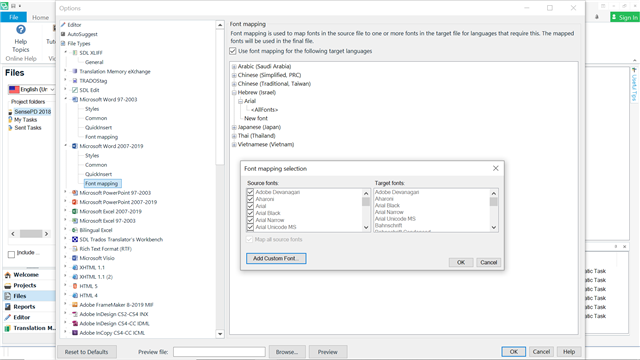Collapse the Hebrew (Israel) language node
The height and width of the screenshot is (360, 640).
click(234, 93)
